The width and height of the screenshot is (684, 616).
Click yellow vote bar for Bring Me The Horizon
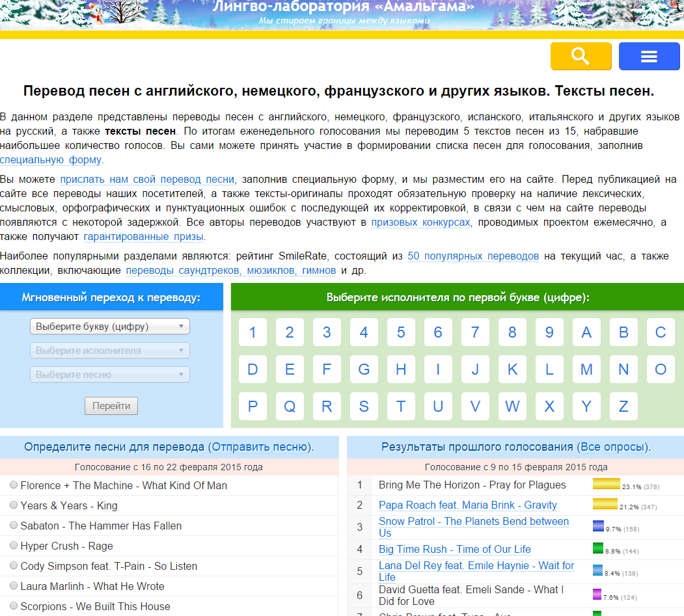coord(606,485)
